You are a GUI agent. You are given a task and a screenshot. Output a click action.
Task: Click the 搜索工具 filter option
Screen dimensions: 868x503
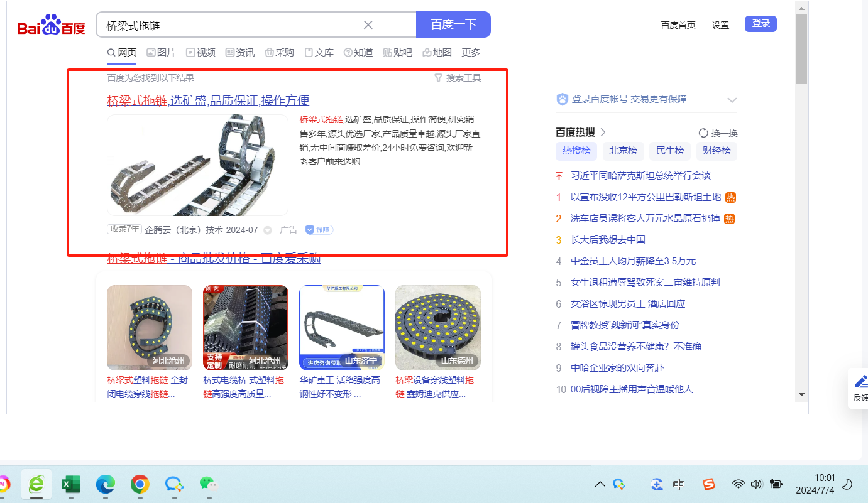pyautogui.click(x=458, y=78)
